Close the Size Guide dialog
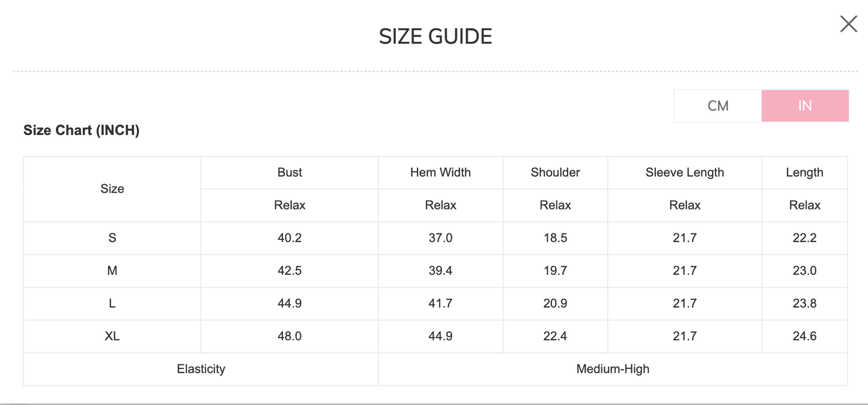Screen dimensions: 868x405 848,24
